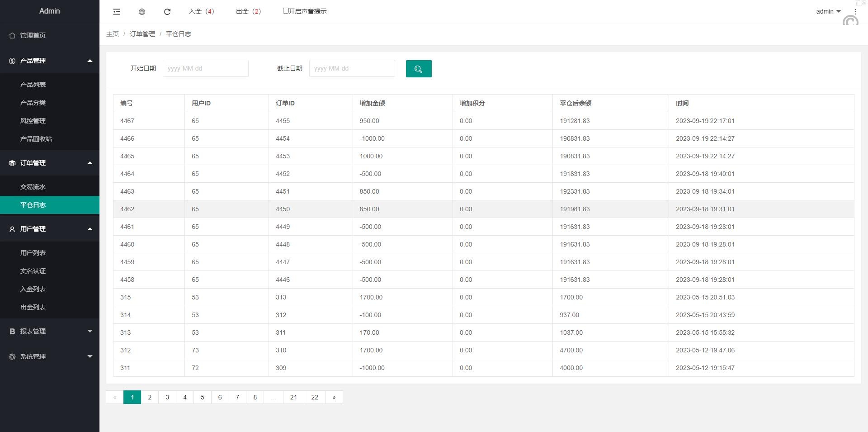Enable the 开启声音提示 checkbox
Screen dimensions: 868x432
286,10
